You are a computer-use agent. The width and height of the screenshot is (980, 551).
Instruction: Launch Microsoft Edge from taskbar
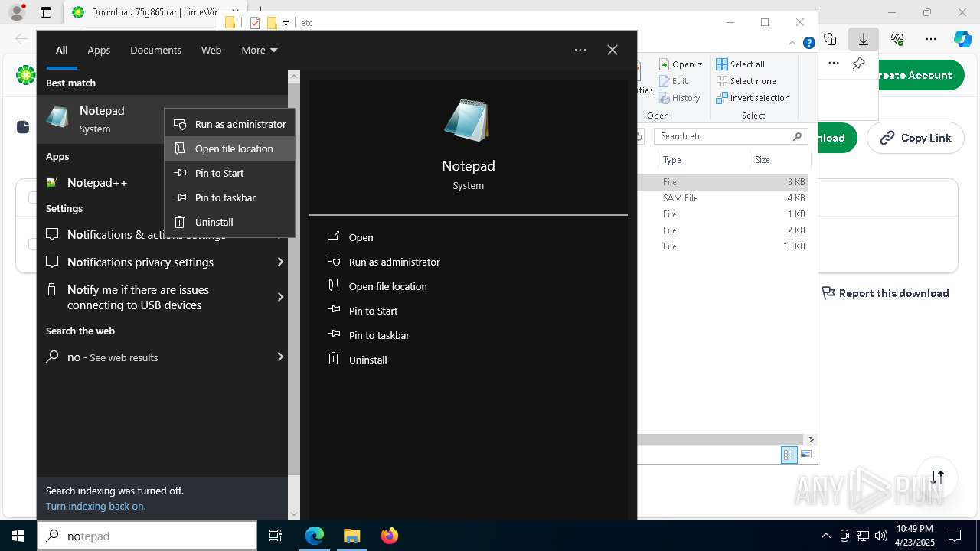pyautogui.click(x=315, y=536)
